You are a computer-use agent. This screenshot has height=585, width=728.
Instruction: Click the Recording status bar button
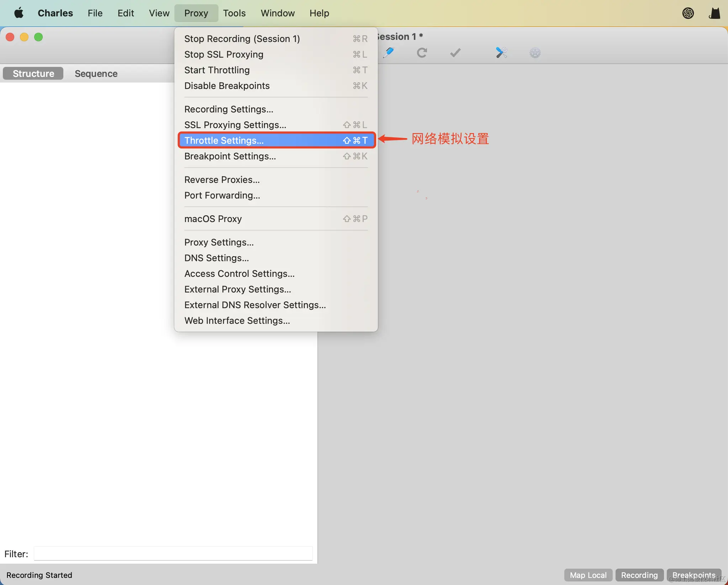[639, 575]
